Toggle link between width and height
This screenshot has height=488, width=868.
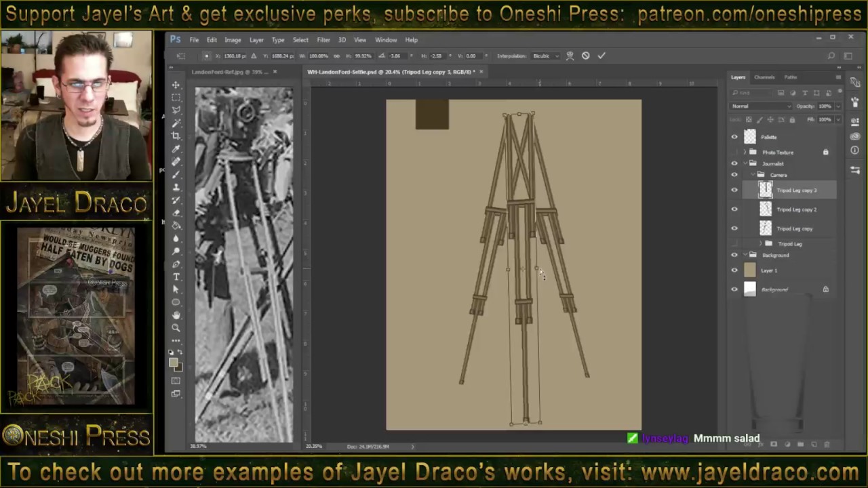336,56
